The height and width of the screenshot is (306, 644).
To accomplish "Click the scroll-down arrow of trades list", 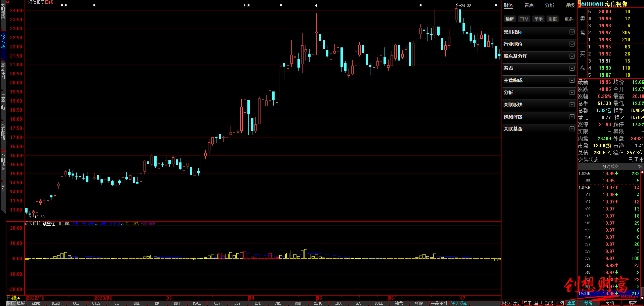I will (642, 298).
